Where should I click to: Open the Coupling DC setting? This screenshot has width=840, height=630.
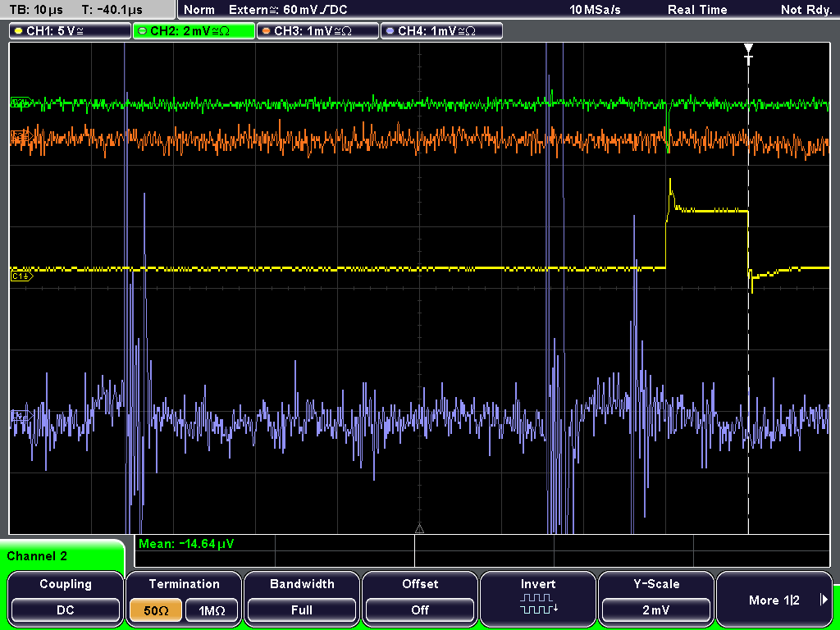[x=66, y=598]
